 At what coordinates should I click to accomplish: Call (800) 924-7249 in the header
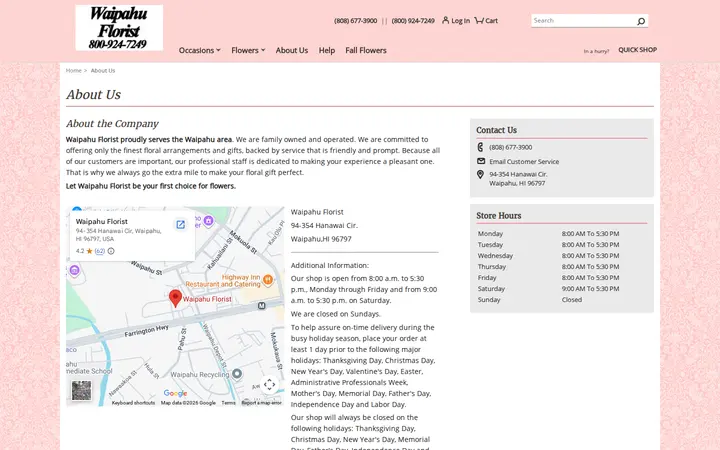pos(413,21)
